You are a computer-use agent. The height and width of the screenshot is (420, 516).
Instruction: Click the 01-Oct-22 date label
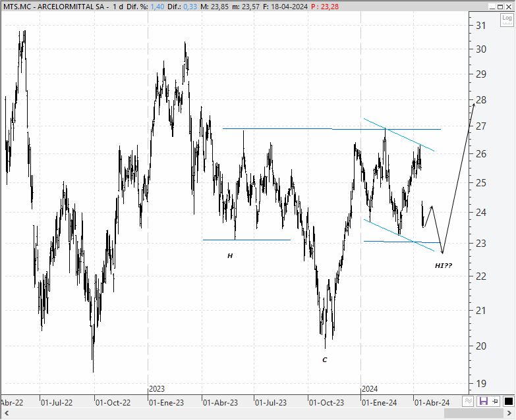pyautogui.click(x=113, y=403)
